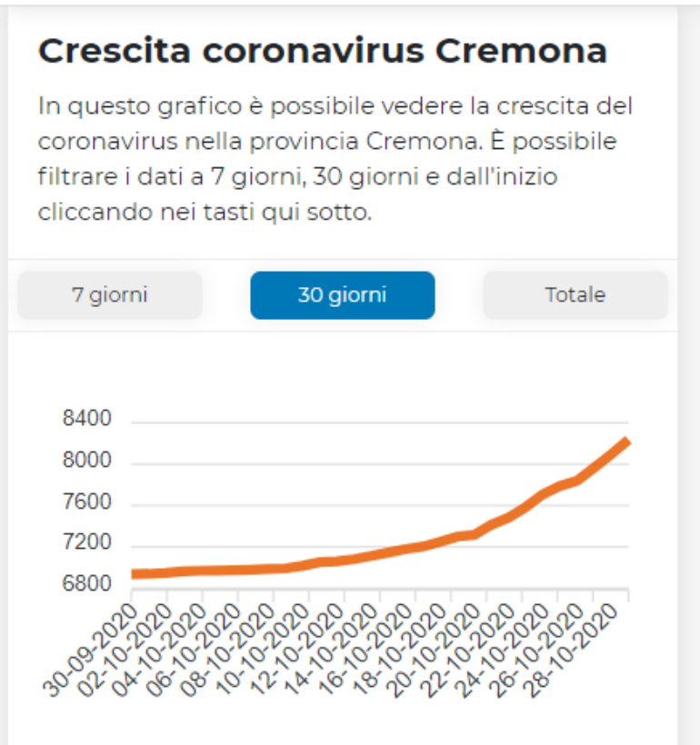Click the 7200 y-axis label
The image size is (700, 745).
tap(87, 543)
